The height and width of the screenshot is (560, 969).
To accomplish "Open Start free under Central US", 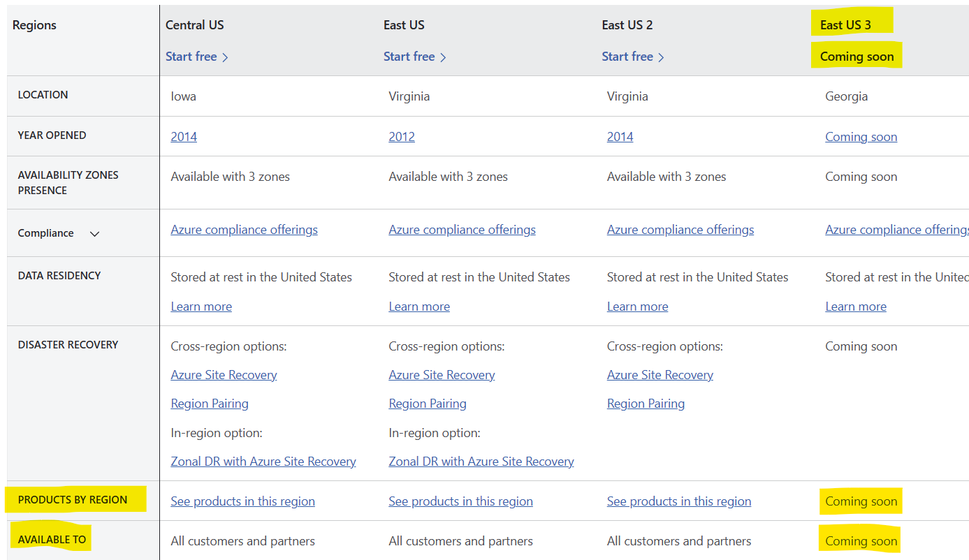I will pyautogui.click(x=191, y=57).
